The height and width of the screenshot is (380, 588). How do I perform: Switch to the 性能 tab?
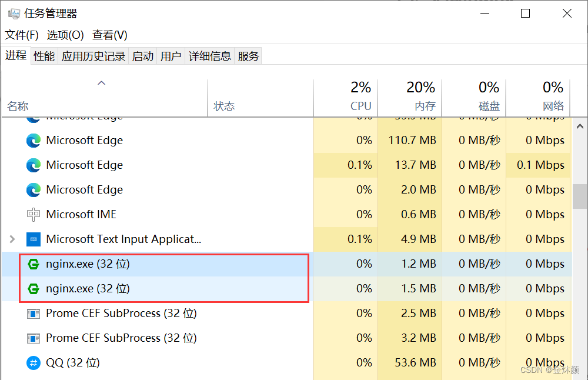click(44, 56)
